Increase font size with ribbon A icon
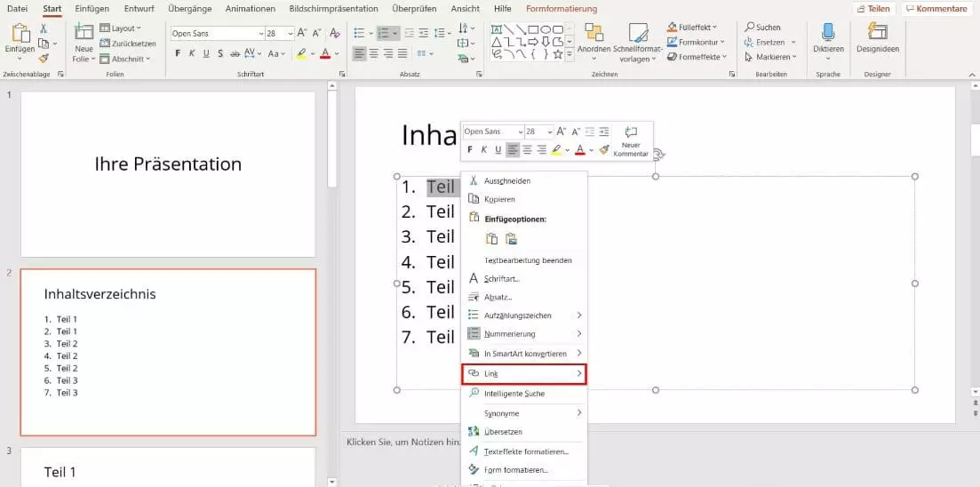Screen dimensions: 980x487 302,33
